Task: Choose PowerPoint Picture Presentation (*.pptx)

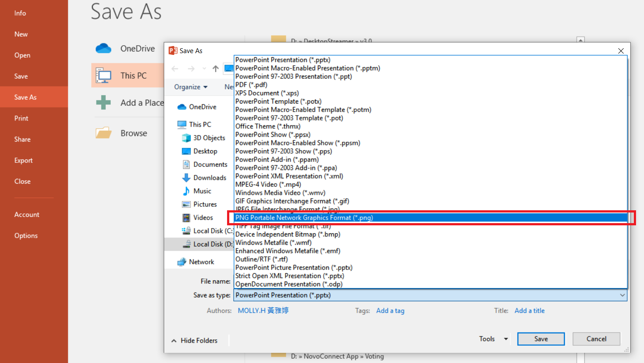Action: 430,267
